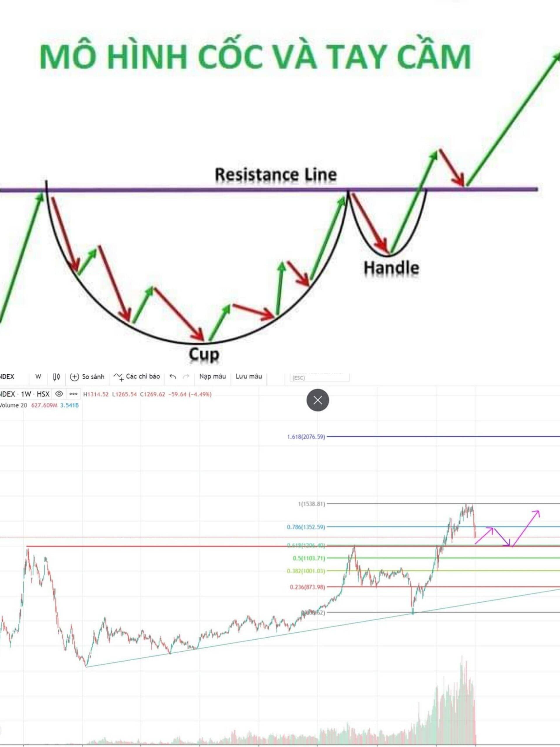Click the 0.236(873.98) red Fibonacci label
The image size is (560, 747).
point(307,587)
